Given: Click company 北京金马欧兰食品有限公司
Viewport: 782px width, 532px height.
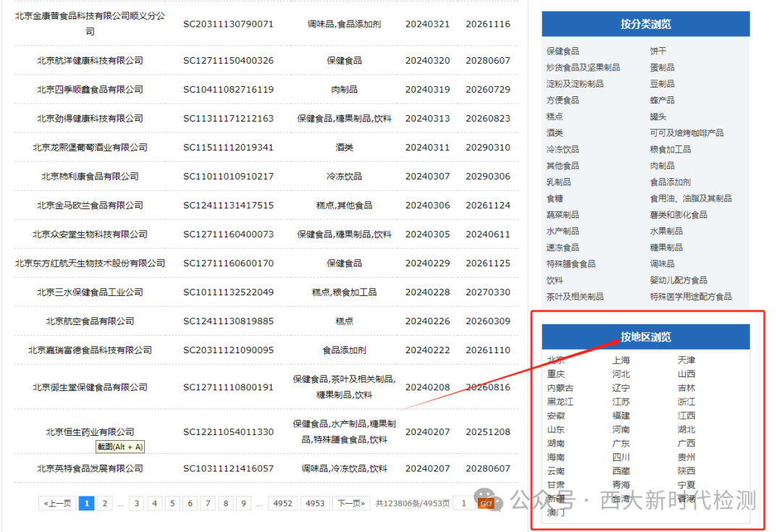Looking at the screenshot, I should [x=90, y=205].
